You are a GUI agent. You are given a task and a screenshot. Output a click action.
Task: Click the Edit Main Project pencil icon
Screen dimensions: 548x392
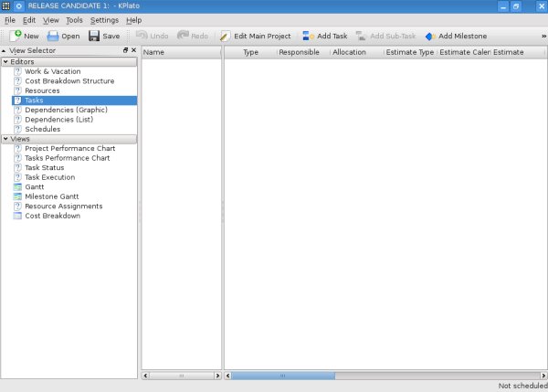(225, 36)
